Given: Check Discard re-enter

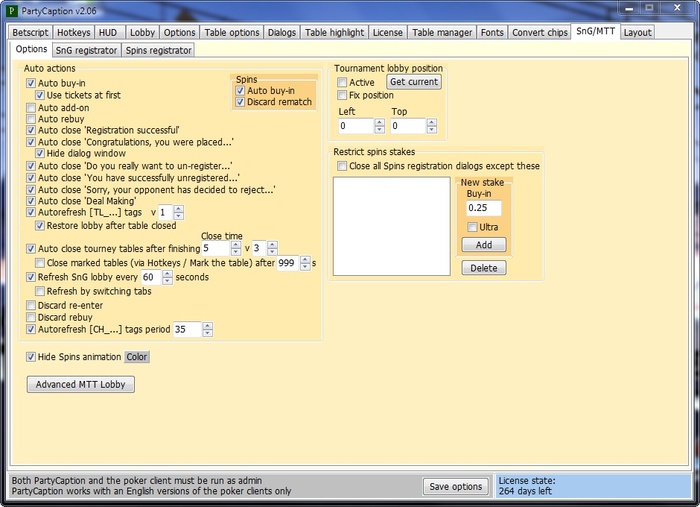Looking at the screenshot, I should point(31,305).
